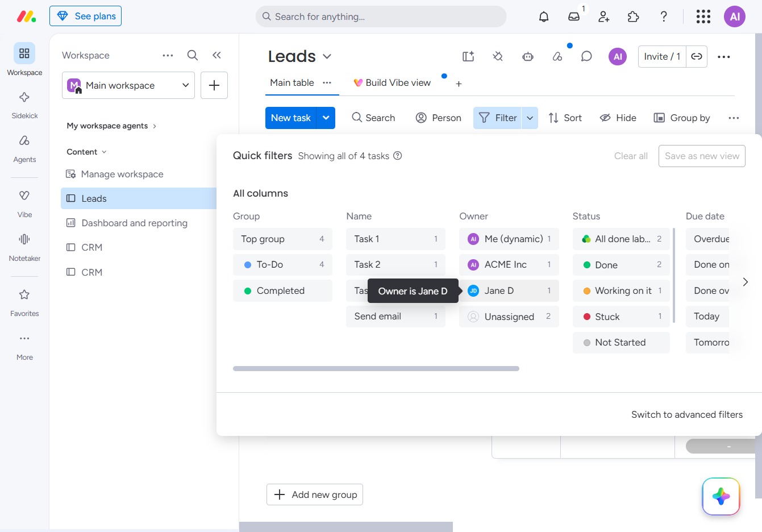Filter by name Task 1

pyautogui.click(x=395, y=239)
